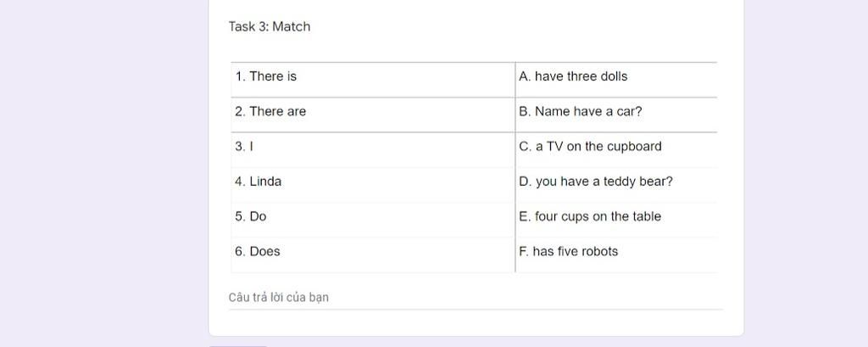Click the button partially visible below the card
Screen dimensions: 868x347
coord(237,346)
